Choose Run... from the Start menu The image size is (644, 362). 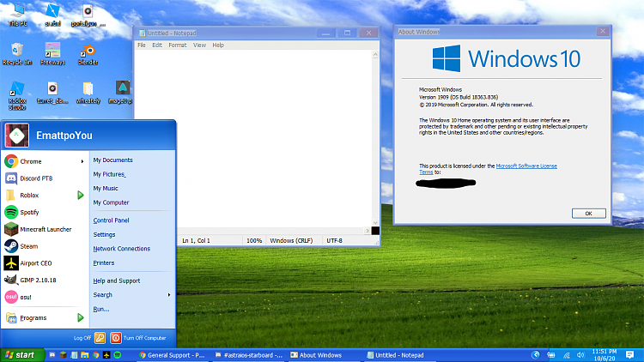click(101, 309)
